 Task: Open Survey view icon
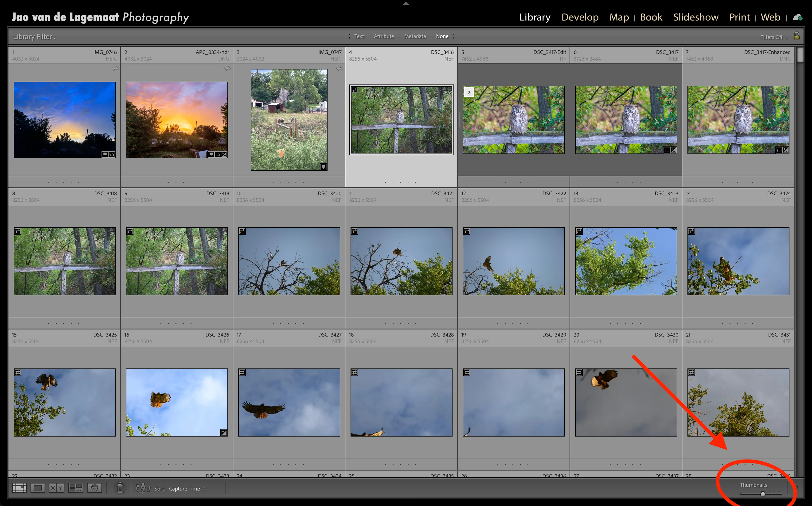pyautogui.click(x=75, y=488)
